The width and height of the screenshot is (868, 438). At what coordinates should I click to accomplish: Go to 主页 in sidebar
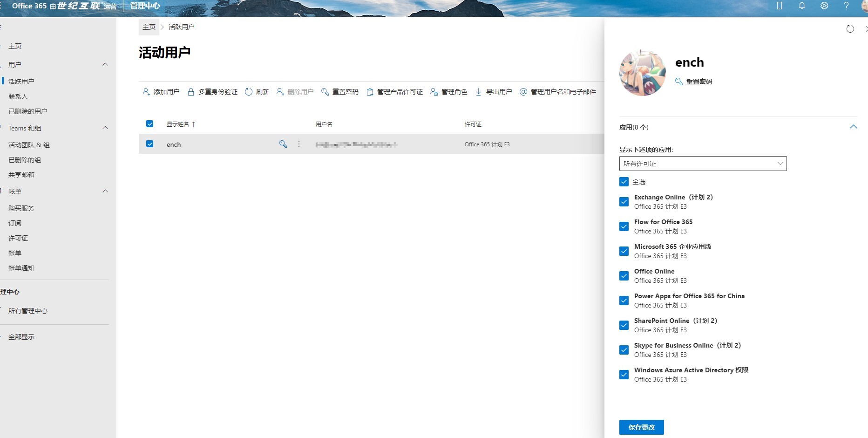[x=15, y=46]
